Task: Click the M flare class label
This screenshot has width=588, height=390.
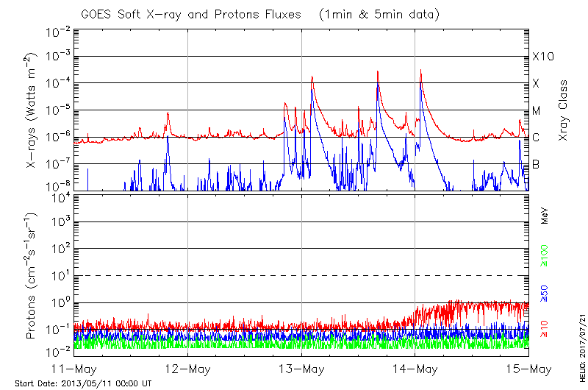Action: (537, 110)
